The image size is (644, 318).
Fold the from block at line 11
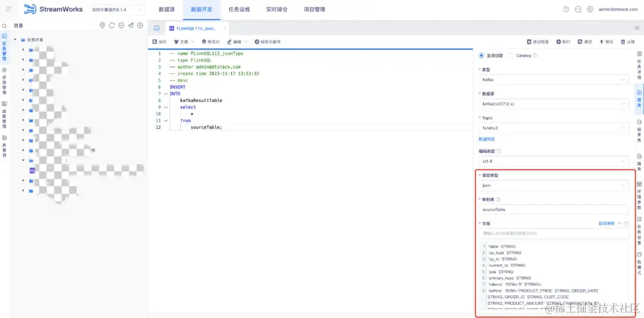point(166,121)
